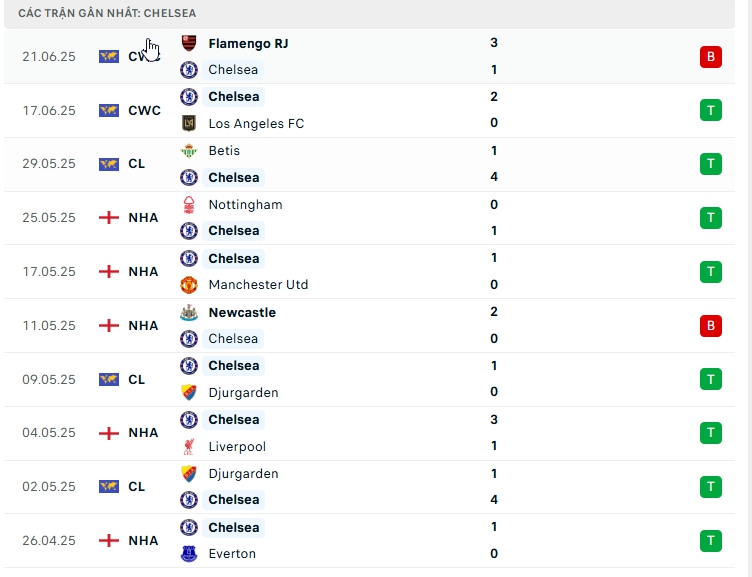
Task: Click the Los Angeles FC team name
Action: 256,124
